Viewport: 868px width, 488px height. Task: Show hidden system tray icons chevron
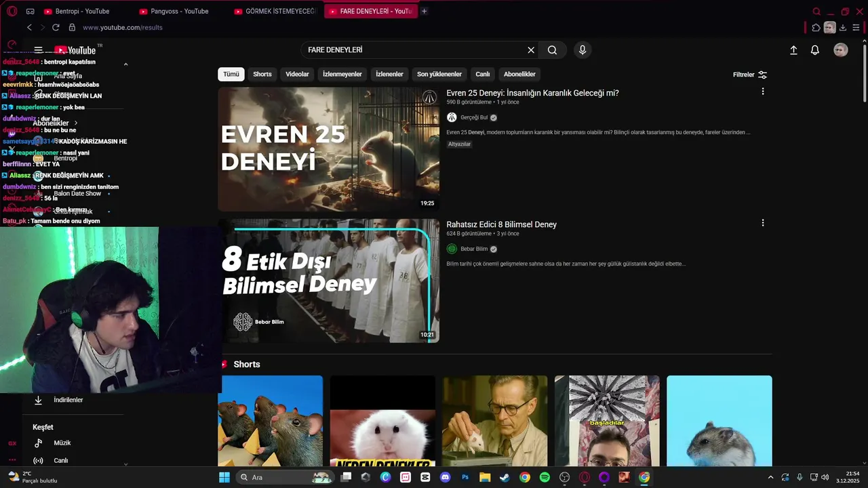coord(770,477)
